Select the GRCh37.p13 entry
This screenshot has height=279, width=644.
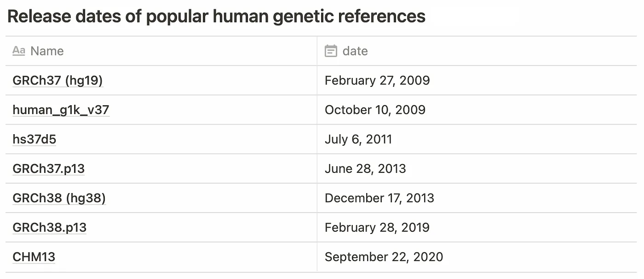click(x=48, y=169)
